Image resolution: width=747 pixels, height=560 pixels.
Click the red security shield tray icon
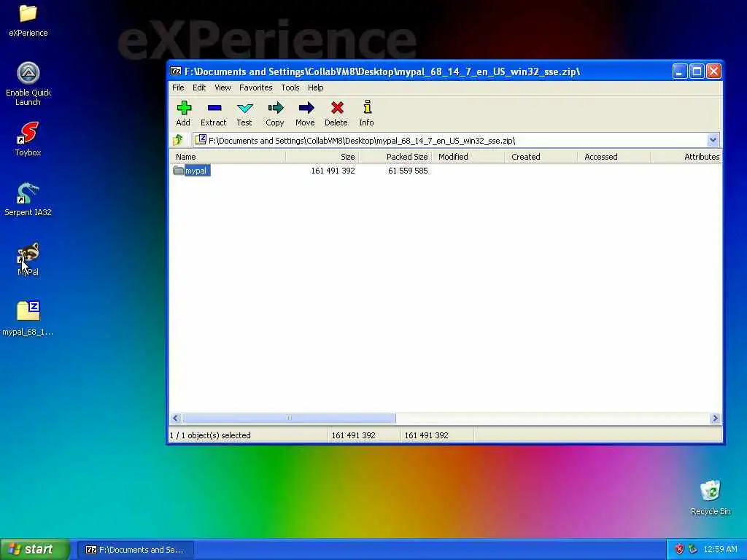[x=679, y=549]
